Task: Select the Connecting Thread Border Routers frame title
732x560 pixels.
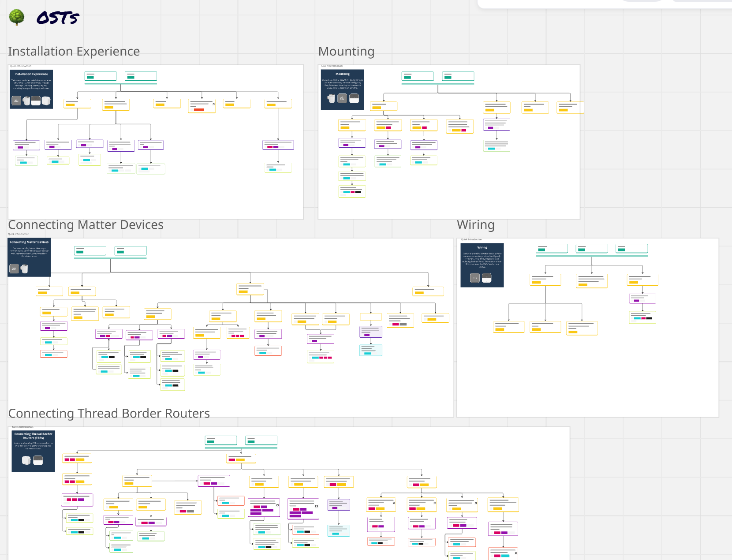Action: pos(109,413)
